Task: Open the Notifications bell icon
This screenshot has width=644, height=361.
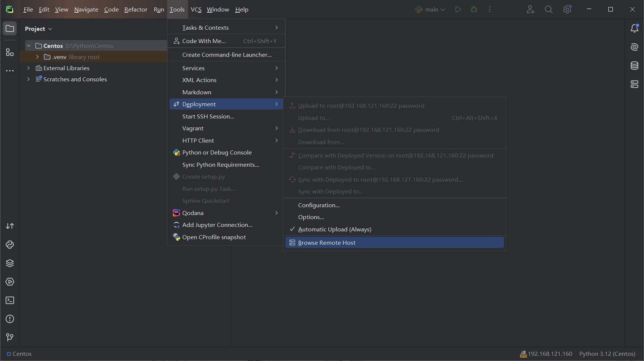Action: pyautogui.click(x=635, y=29)
